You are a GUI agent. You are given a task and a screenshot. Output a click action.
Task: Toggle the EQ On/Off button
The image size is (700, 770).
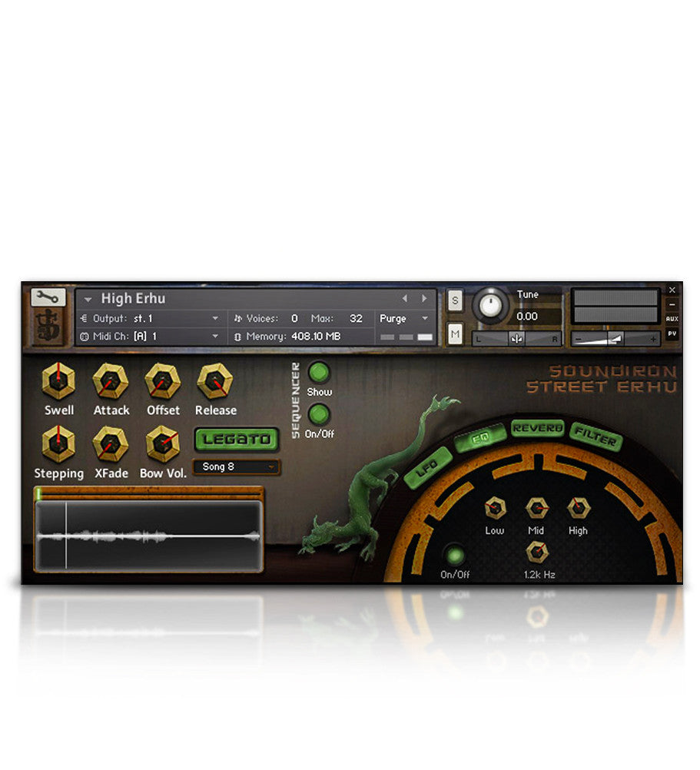[x=456, y=554]
